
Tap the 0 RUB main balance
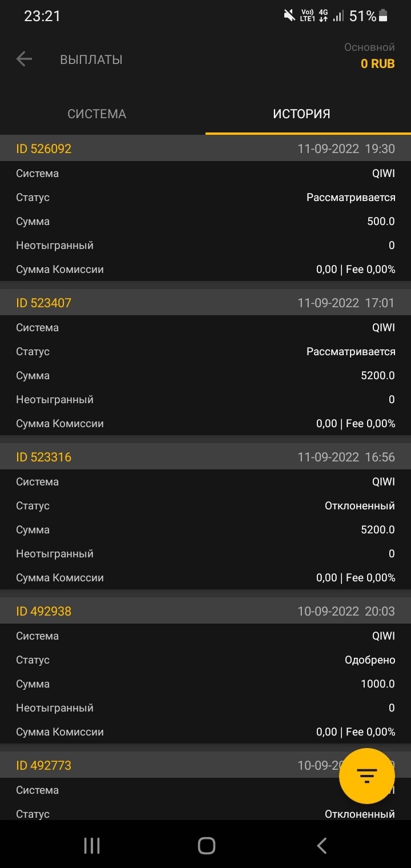[377, 64]
